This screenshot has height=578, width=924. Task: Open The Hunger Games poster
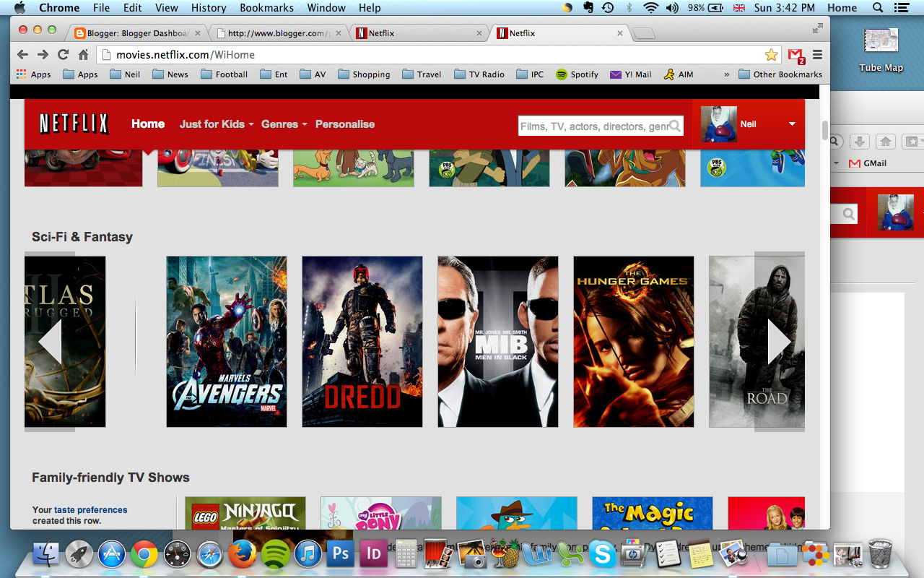634,342
